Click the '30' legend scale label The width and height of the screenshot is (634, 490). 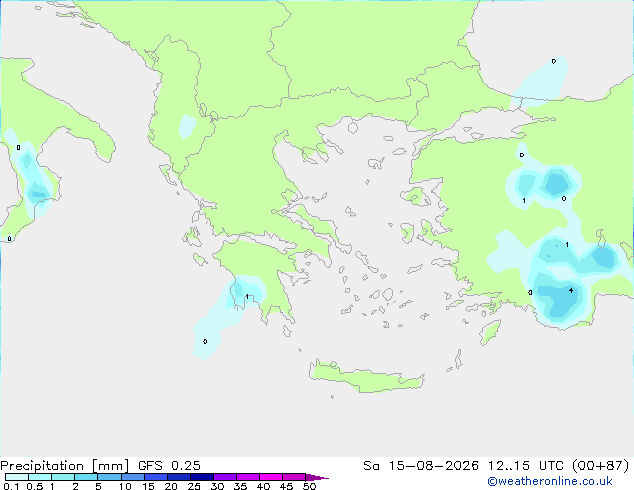click(217, 486)
